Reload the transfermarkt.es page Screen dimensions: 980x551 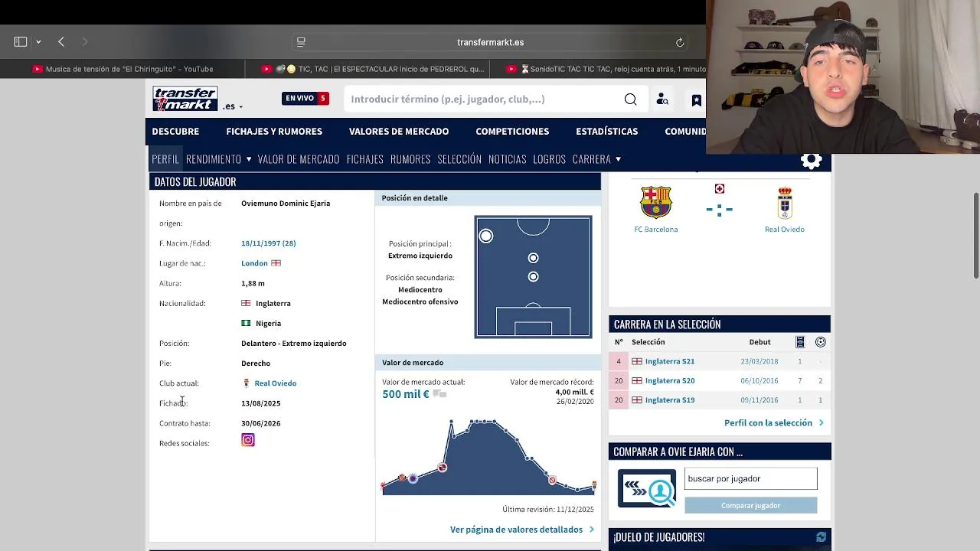coord(679,42)
